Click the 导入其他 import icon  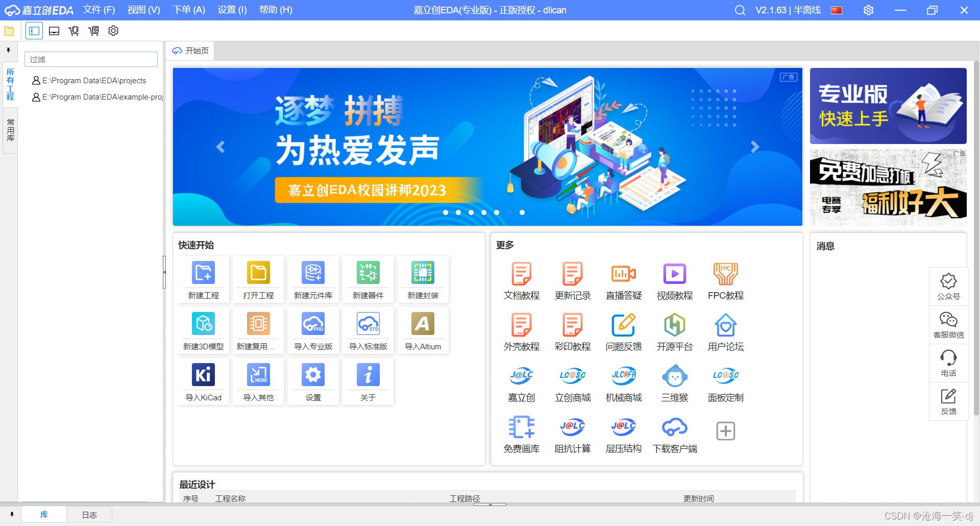coord(258,375)
